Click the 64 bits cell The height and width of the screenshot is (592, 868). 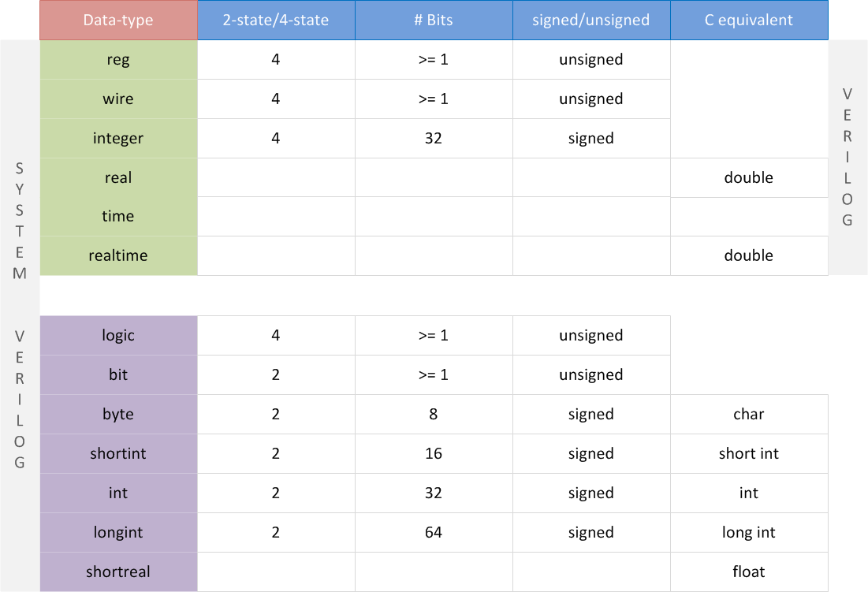coord(434,532)
